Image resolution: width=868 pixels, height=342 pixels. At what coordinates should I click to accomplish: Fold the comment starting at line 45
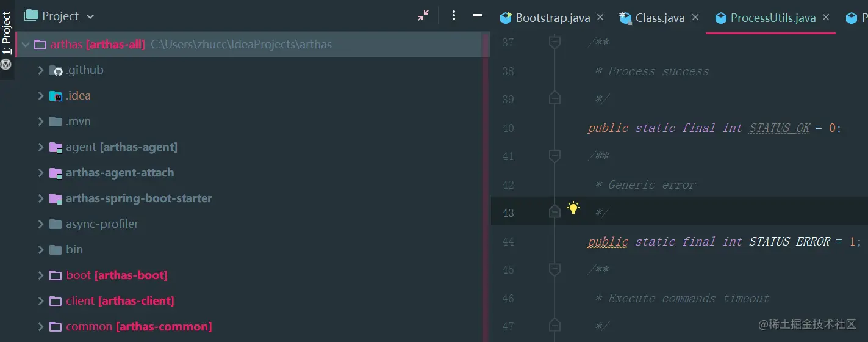[554, 269]
